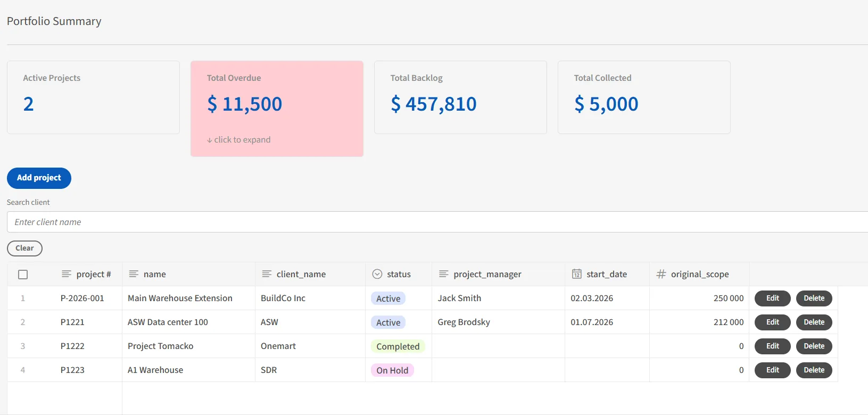Focus the Enter client name search field
The width and height of the screenshot is (868, 415).
(437, 222)
